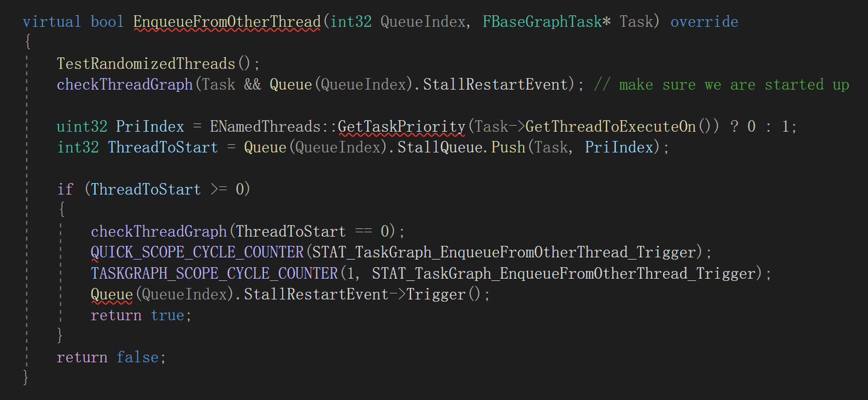This screenshot has height=400, width=868.
Task: Click the EnqueueFromOtherThread function name
Action: (x=227, y=22)
